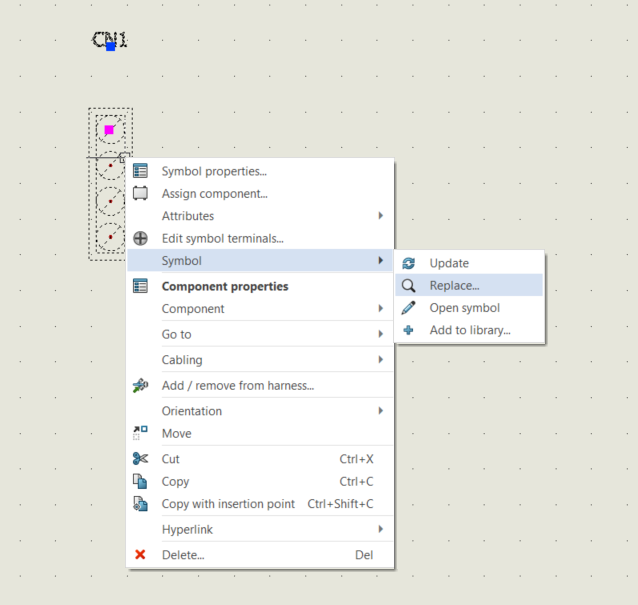
Task: Open Component properties entry
Action: (260, 286)
